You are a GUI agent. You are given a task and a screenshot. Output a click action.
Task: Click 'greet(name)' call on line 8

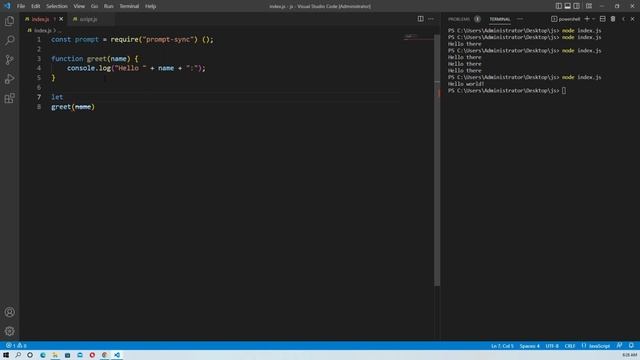73,107
